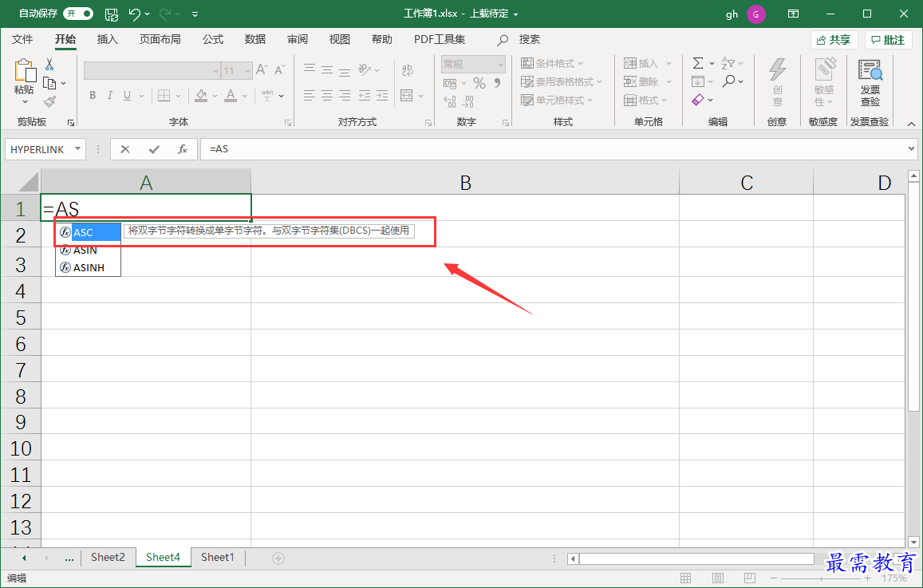
Task: Open the font size dropdown
Action: [247, 71]
